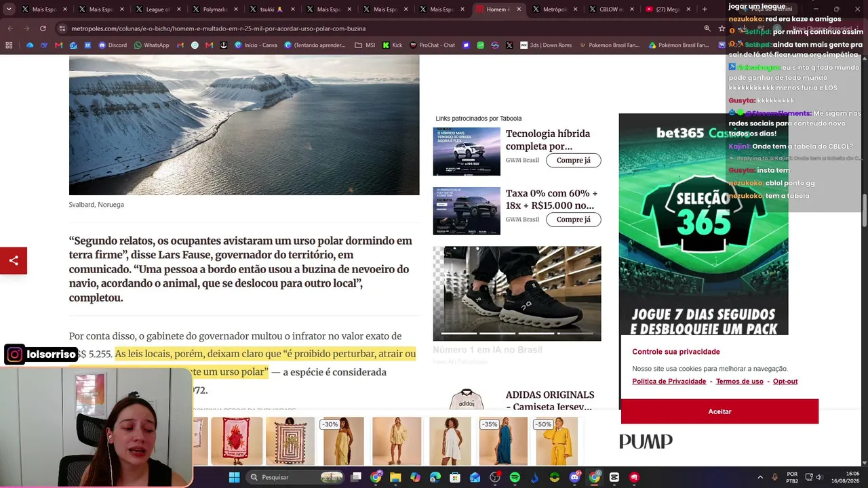Open the Tecnologia híbrida completa ad headline
This screenshot has width=868, height=488.
[548, 140]
